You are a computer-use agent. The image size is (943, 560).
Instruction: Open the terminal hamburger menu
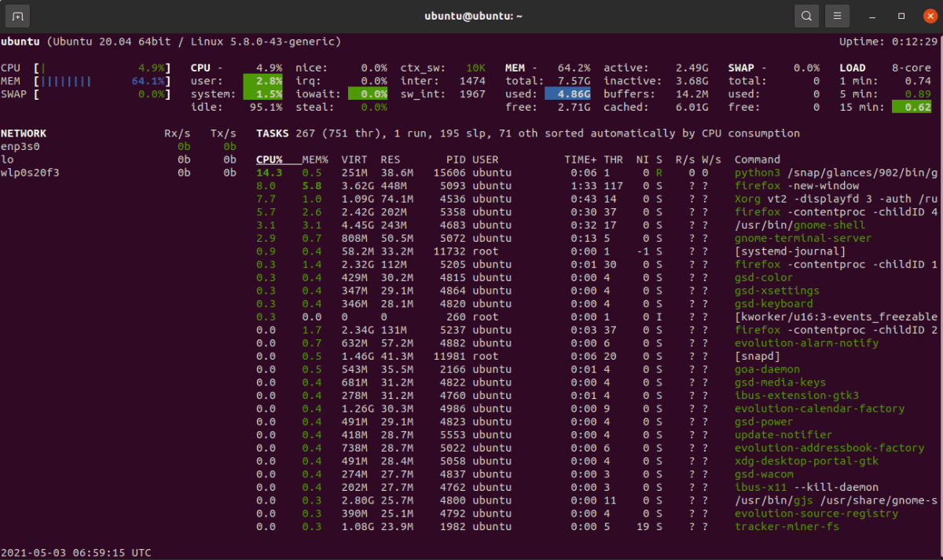click(x=837, y=15)
